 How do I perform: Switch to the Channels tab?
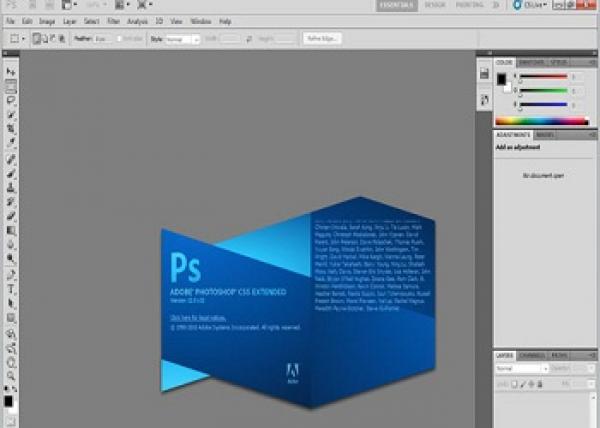click(x=532, y=356)
